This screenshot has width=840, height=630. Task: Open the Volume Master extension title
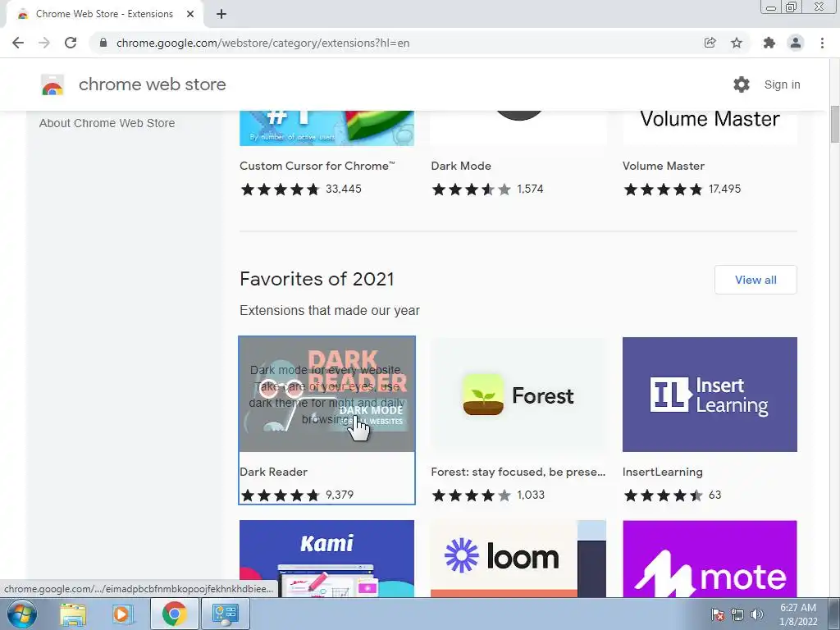click(x=663, y=166)
